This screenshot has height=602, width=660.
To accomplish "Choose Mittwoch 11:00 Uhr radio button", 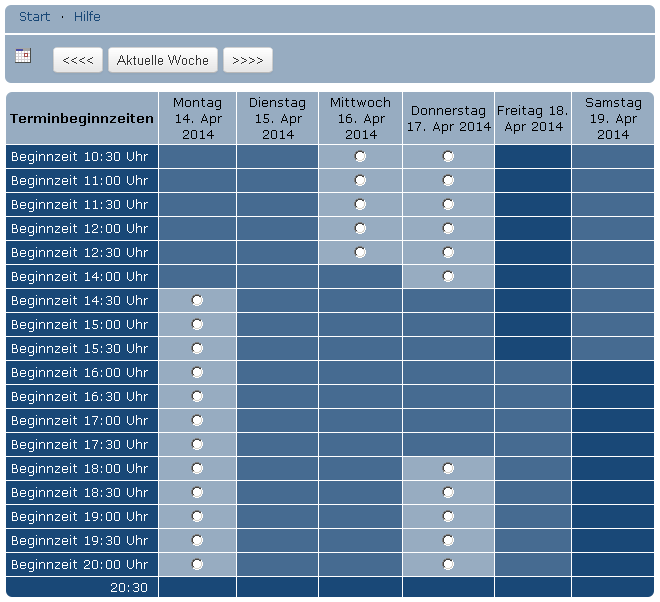I will 360,181.
